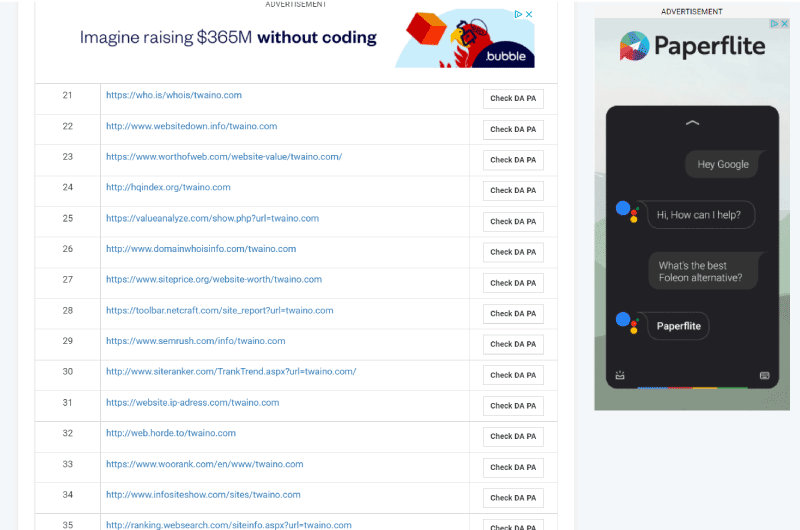800x530 pixels.
Task: Open the toolbar.netcraft.com site_report link
Action: coord(220,311)
